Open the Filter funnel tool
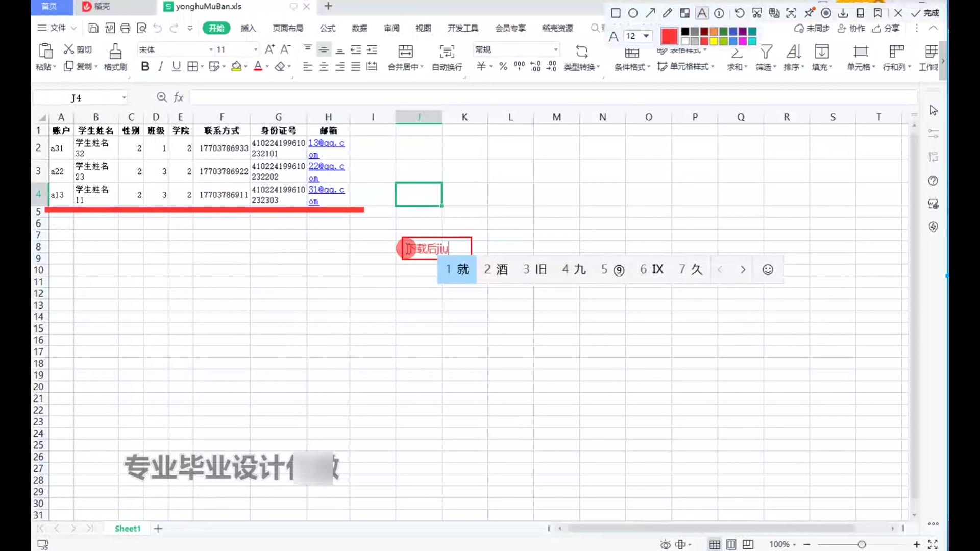The image size is (980, 551). 766,52
